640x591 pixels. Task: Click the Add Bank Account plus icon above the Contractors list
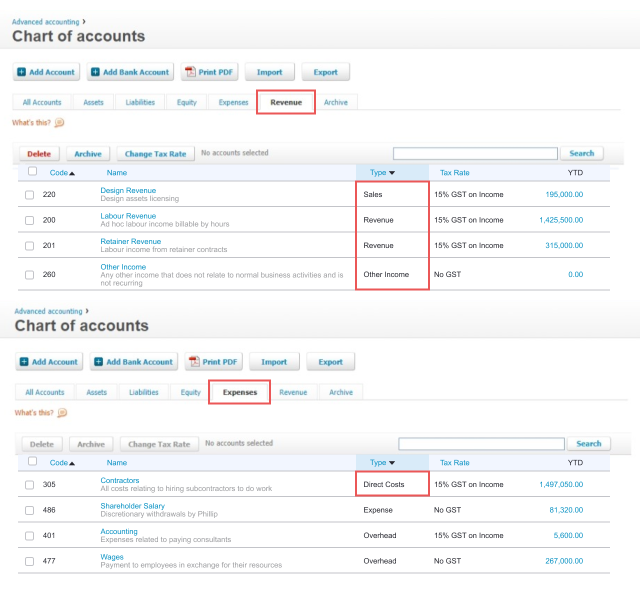(x=98, y=362)
